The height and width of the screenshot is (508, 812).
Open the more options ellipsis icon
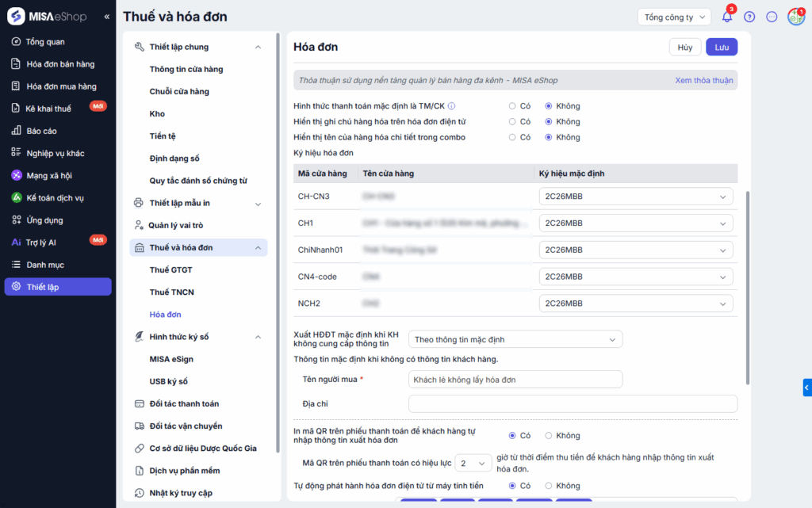pyautogui.click(x=772, y=17)
